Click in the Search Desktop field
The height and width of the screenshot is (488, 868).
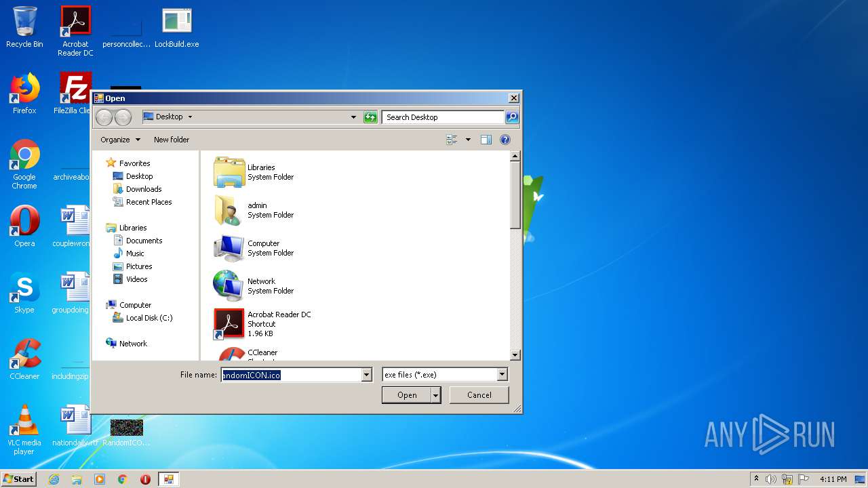(443, 117)
